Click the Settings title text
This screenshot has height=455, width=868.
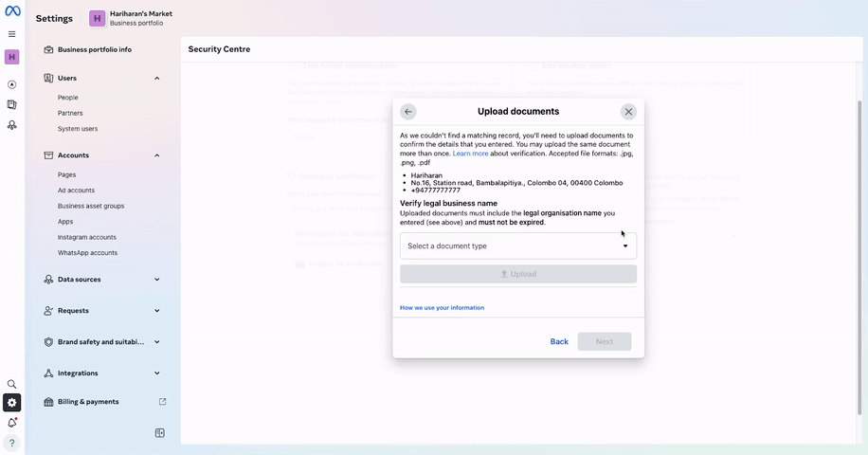(54, 18)
